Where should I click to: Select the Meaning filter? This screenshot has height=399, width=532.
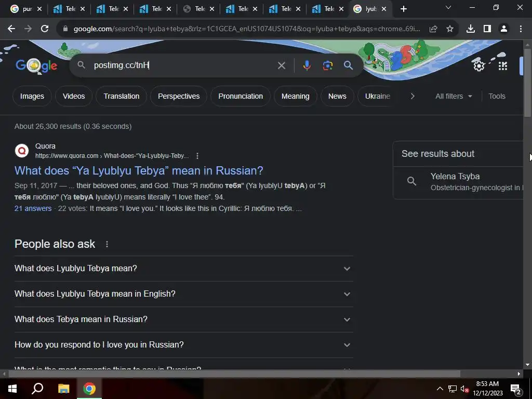(x=296, y=96)
